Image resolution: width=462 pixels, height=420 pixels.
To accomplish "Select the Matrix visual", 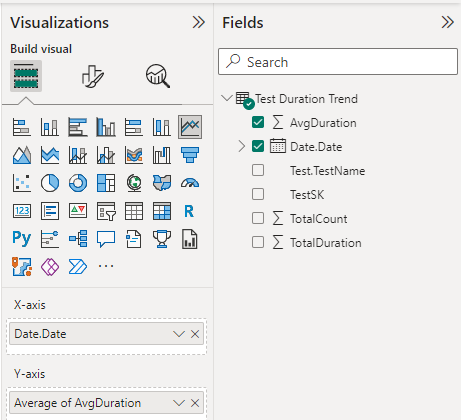I will pos(162,211).
